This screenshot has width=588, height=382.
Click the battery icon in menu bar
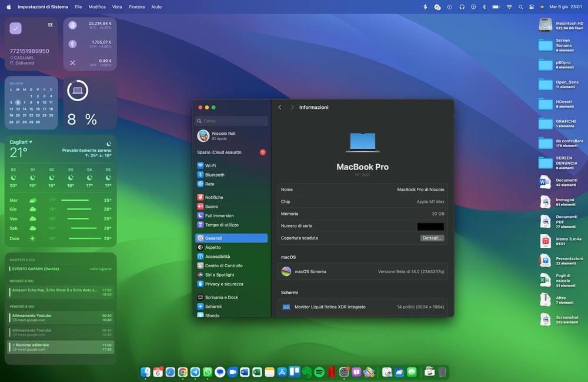coord(496,6)
